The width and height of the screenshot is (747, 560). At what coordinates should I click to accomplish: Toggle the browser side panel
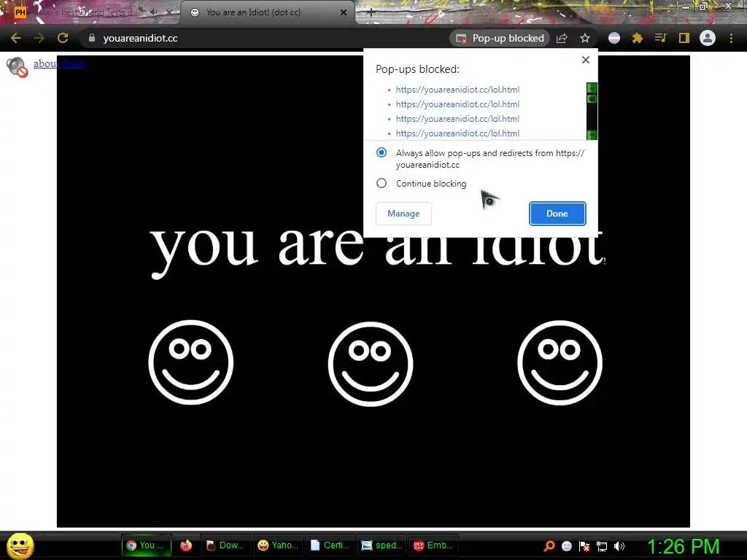click(x=684, y=38)
